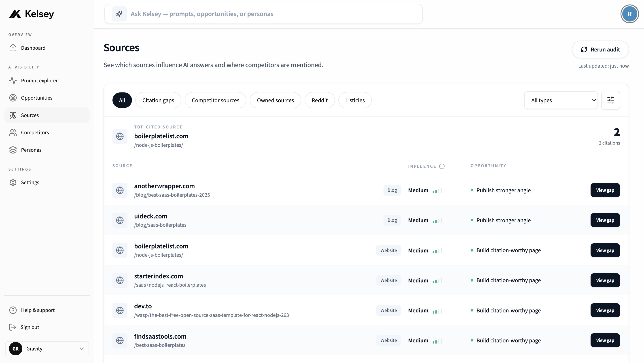View gap for uideck.com
Image resolution: width=644 pixels, height=363 pixels.
pyautogui.click(x=605, y=220)
